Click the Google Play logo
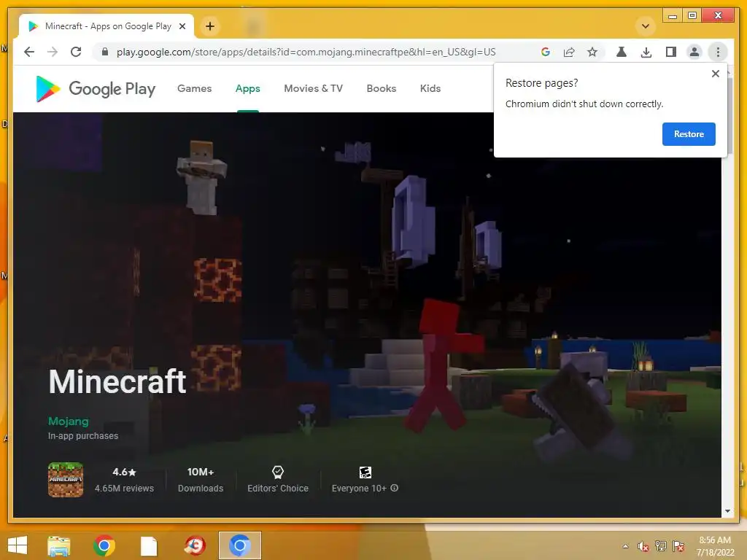The image size is (747, 560). click(x=96, y=88)
